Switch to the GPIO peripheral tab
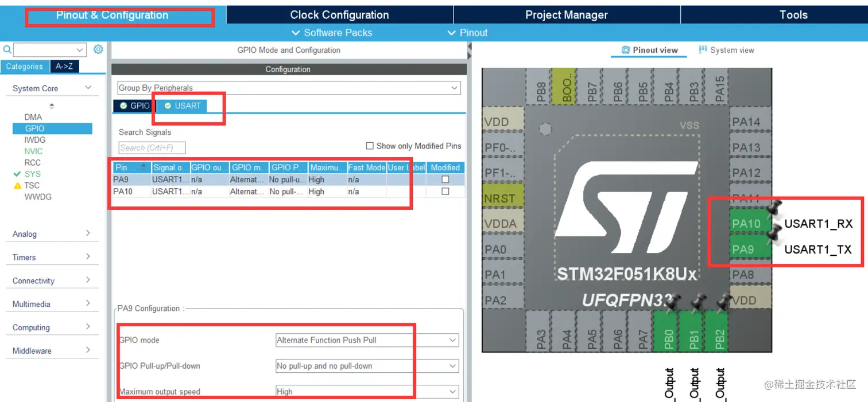This screenshot has height=402, width=868. pyautogui.click(x=134, y=106)
